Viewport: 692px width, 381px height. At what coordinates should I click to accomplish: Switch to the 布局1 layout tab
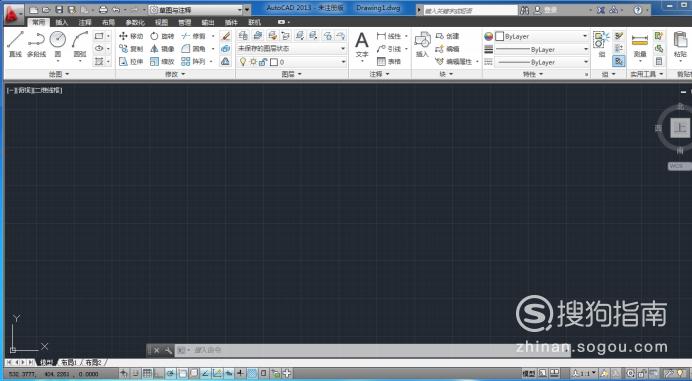69,362
